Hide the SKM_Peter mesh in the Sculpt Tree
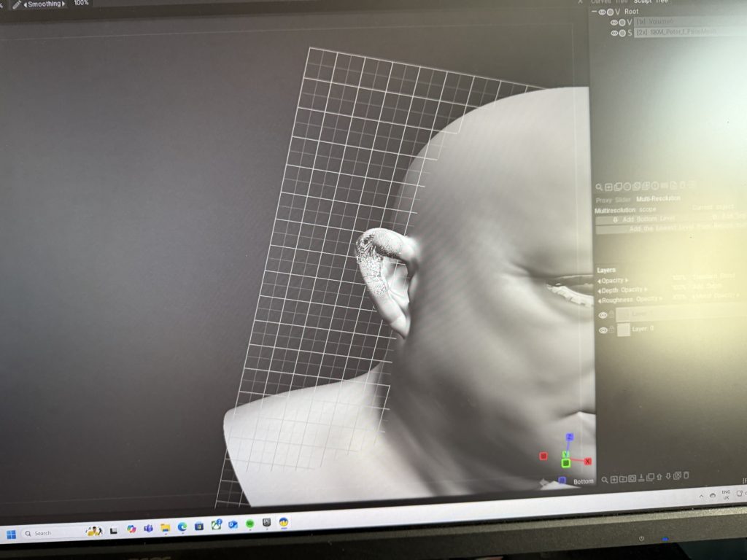 coord(614,33)
